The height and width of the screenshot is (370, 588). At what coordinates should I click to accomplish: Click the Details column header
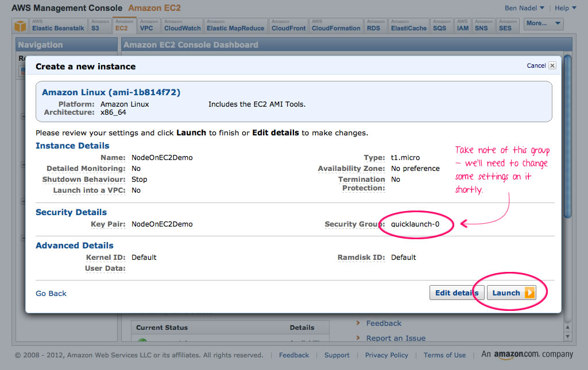click(302, 328)
